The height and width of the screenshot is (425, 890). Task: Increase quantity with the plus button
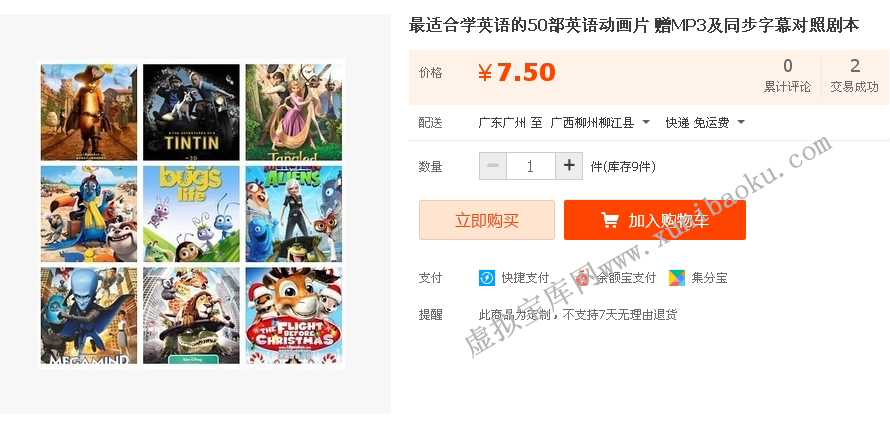[569, 166]
